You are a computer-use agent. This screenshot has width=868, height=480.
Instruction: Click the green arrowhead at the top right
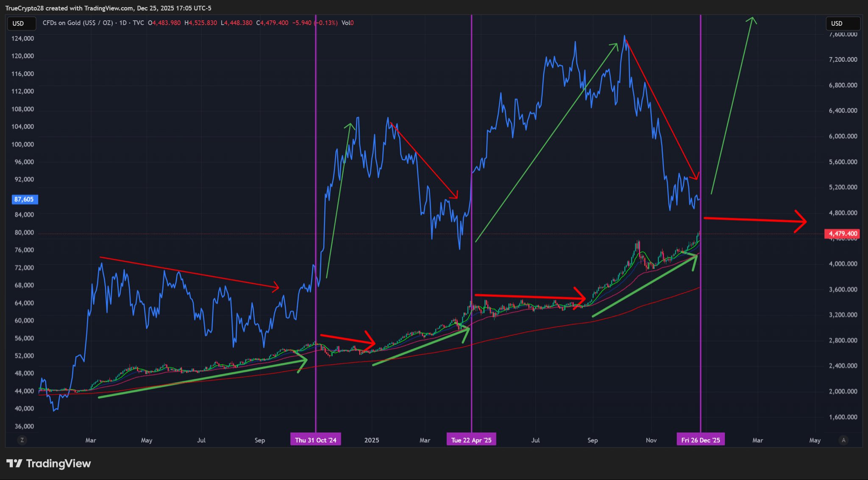point(752,19)
